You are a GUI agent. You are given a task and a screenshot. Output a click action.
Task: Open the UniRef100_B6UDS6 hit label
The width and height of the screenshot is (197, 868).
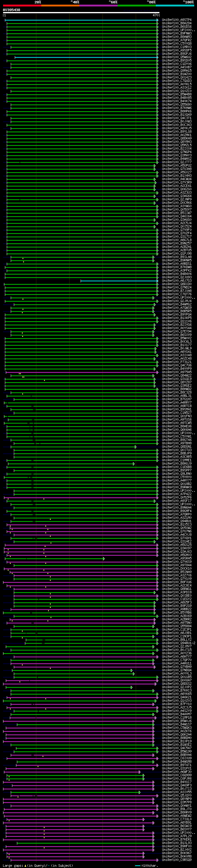[177, 26]
